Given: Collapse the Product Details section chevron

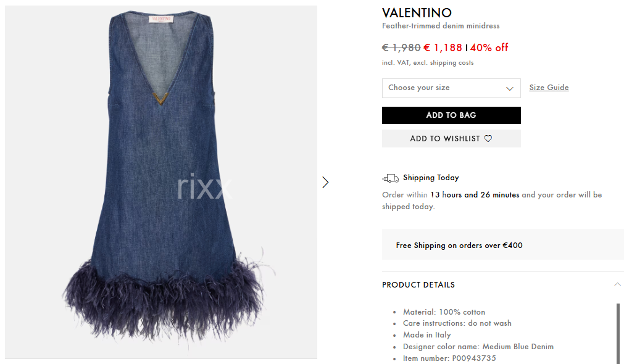Looking at the screenshot, I should (x=617, y=284).
